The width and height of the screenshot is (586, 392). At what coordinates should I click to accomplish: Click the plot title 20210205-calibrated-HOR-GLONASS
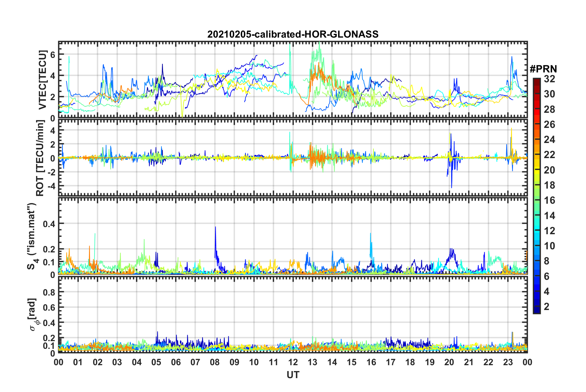click(x=293, y=34)
